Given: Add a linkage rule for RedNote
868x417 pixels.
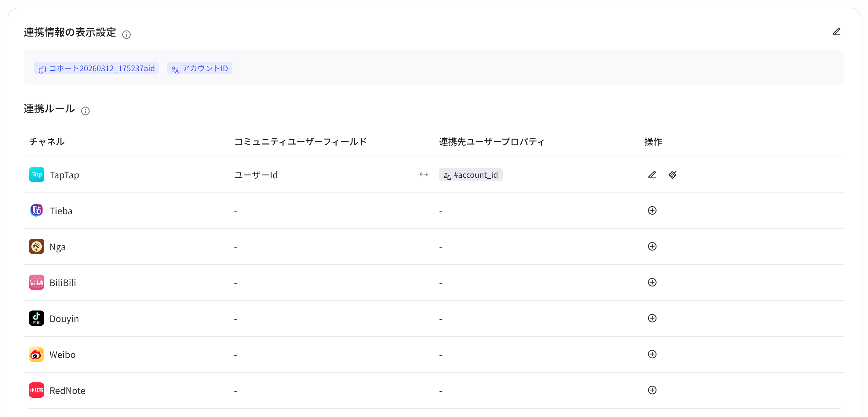Looking at the screenshot, I should coord(652,390).
